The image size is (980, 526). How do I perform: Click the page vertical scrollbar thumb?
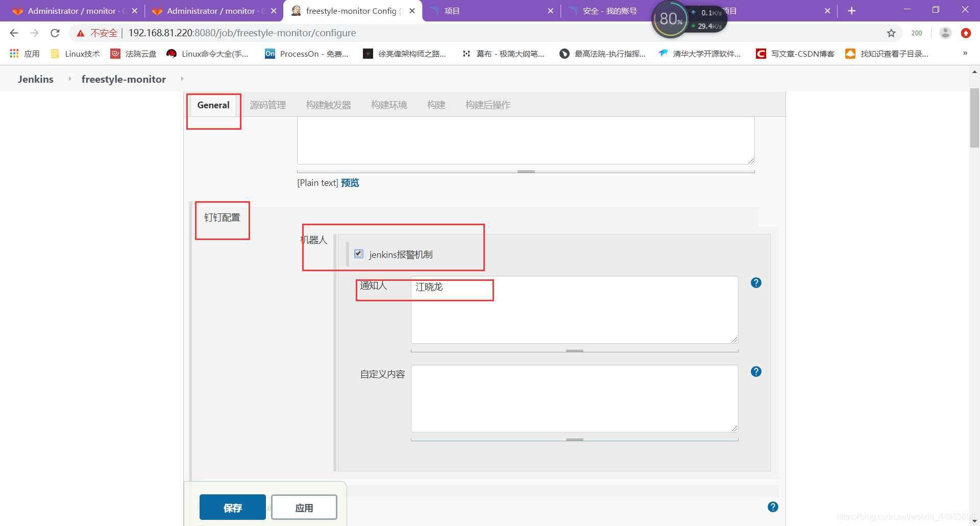[974, 117]
